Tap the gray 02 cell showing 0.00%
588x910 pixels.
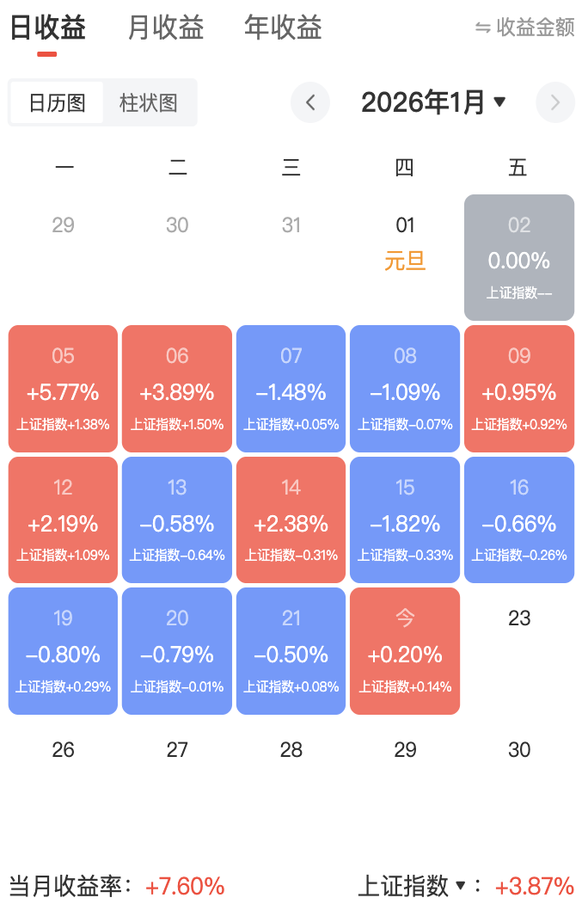click(x=519, y=257)
